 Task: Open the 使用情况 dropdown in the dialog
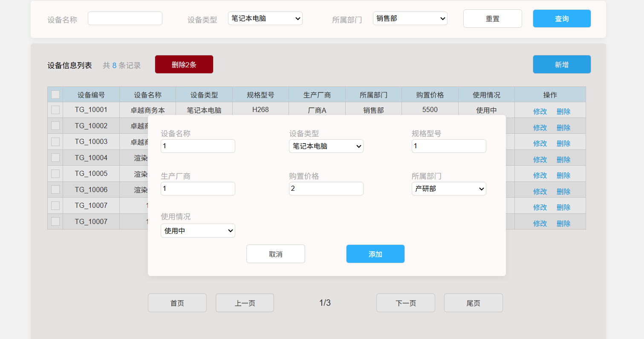click(x=198, y=231)
